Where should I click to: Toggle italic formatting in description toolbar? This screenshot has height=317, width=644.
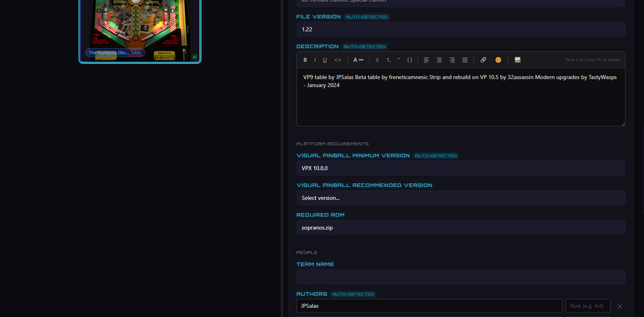pos(315,60)
